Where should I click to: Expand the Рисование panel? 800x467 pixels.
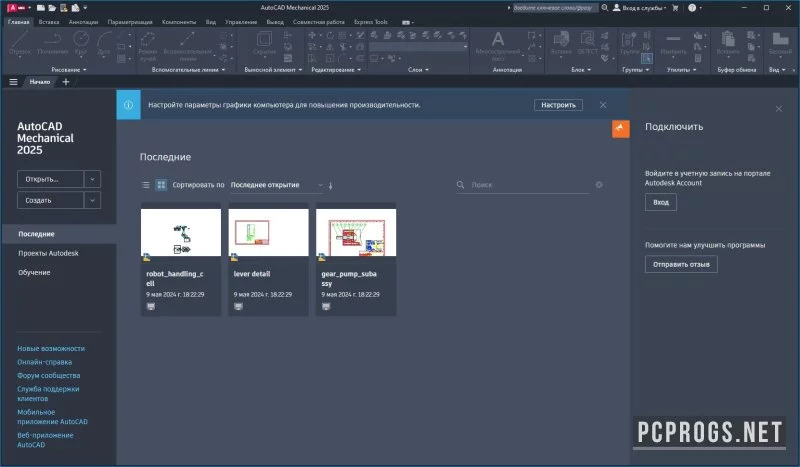pos(69,69)
